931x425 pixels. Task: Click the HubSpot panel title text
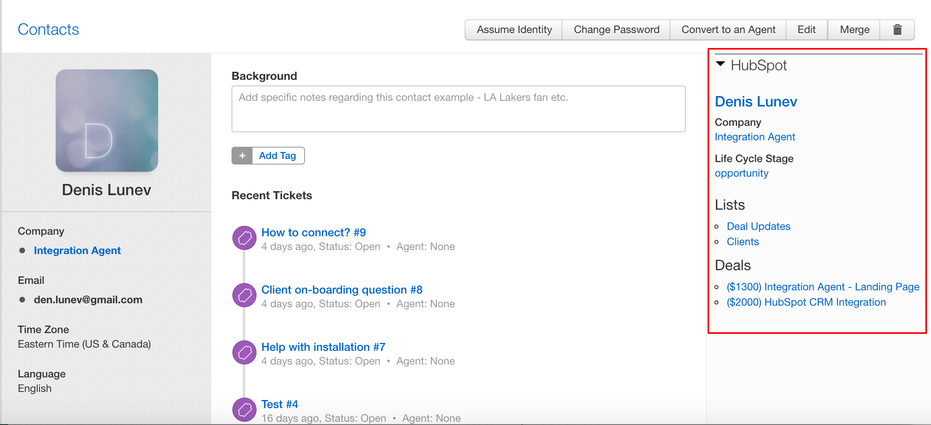759,65
